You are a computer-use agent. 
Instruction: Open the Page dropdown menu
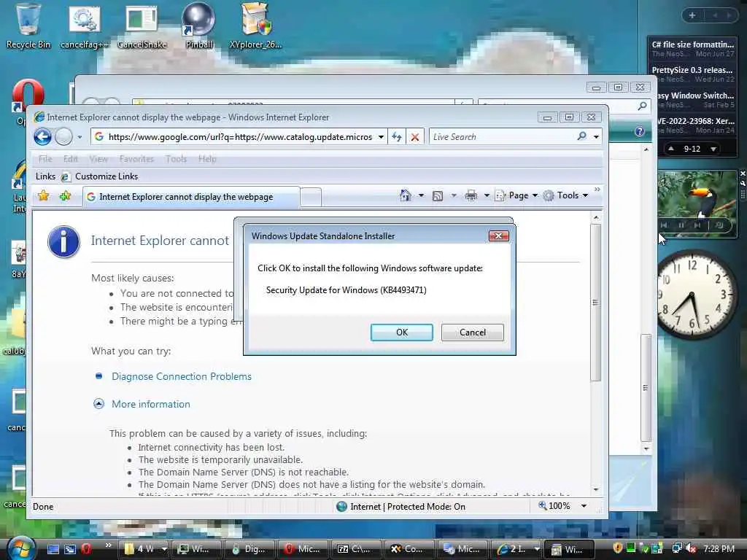[517, 195]
